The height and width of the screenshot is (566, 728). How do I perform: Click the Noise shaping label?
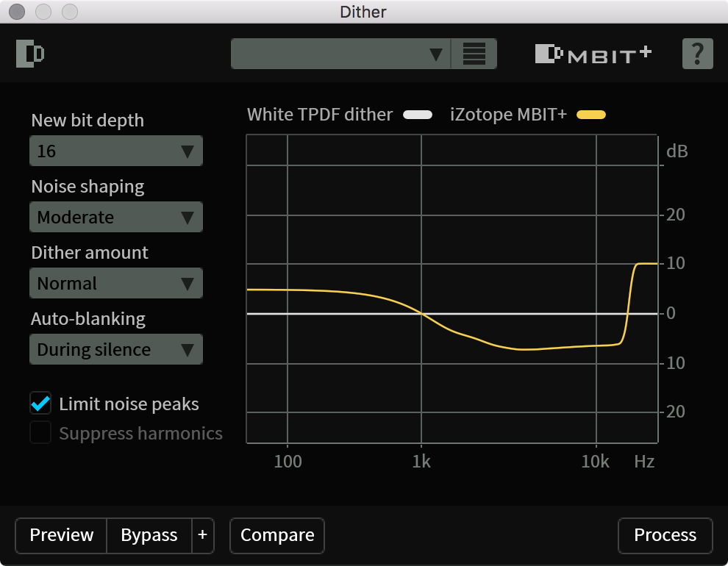(x=88, y=187)
